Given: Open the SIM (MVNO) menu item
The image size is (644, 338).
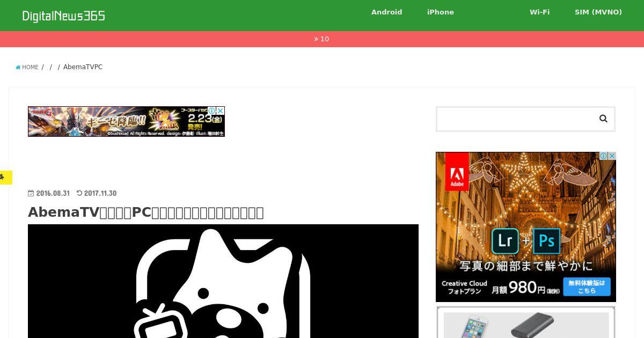Looking at the screenshot, I should coord(598,12).
